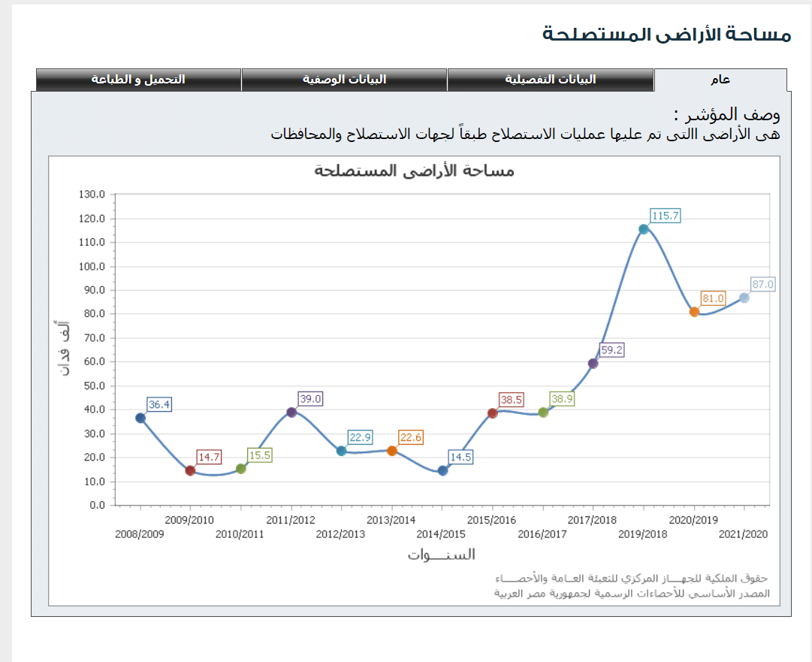Click the green 15.5 data point
Screen dimensions: 812x662
240,468
